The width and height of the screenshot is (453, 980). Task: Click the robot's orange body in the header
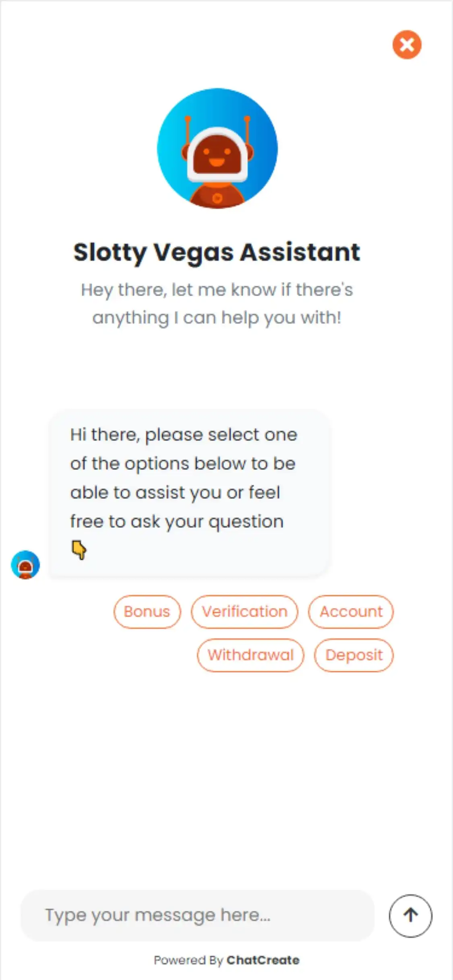217,196
